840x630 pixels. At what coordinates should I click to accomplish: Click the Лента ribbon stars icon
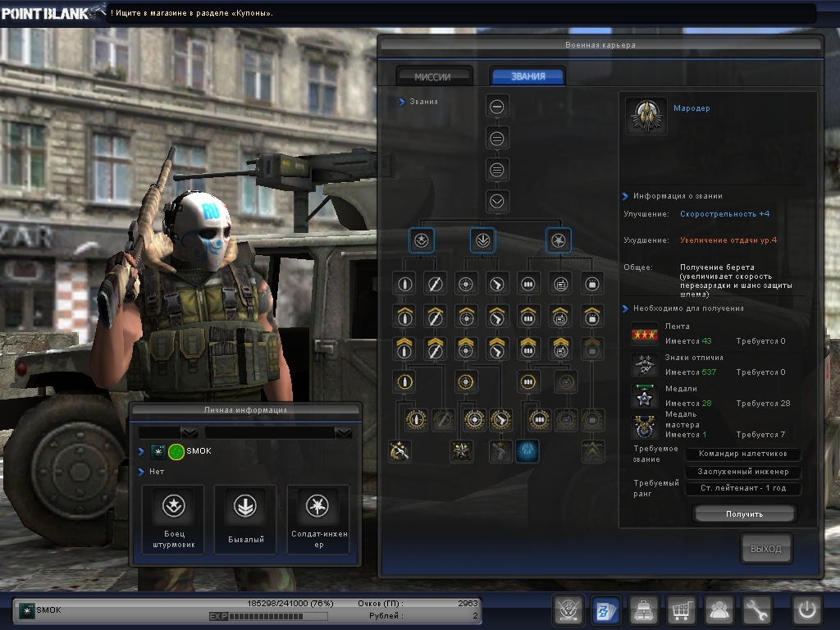tap(645, 335)
